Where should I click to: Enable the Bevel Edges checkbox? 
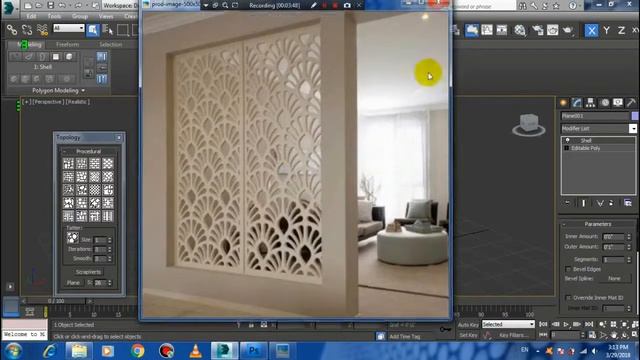pyautogui.click(x=568, y=269)
